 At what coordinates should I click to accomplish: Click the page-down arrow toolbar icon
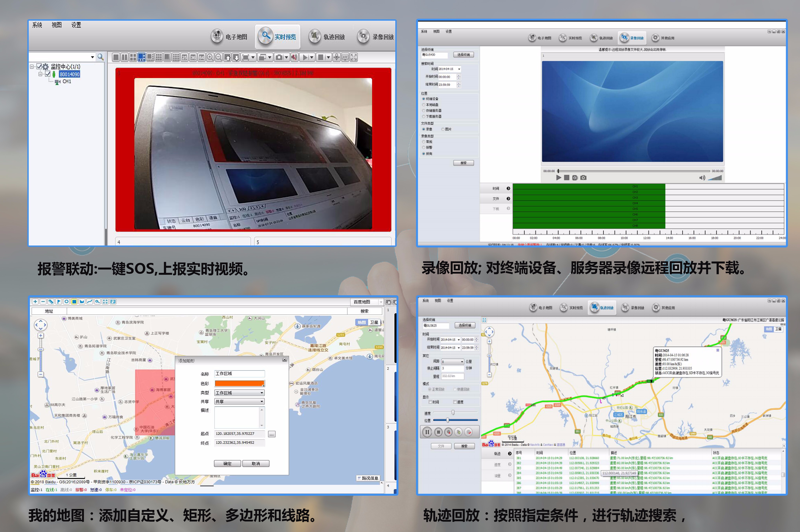tap(236, 57)
